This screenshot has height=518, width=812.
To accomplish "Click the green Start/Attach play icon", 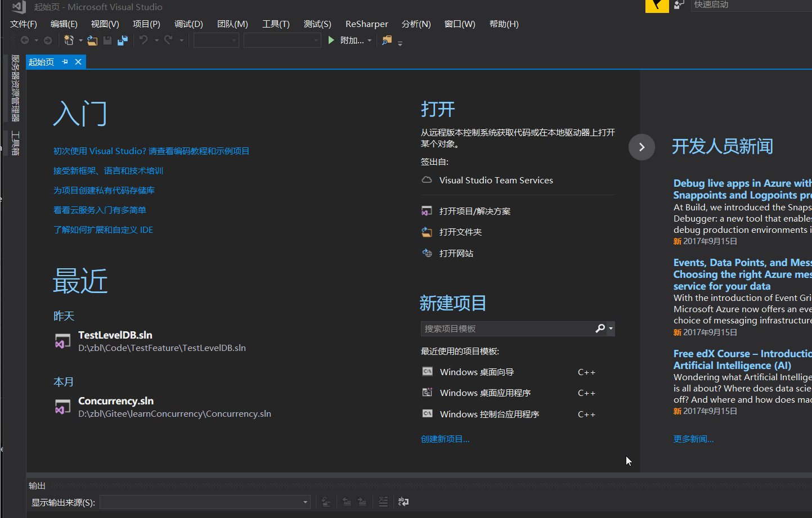I will [x=331, y=40].
